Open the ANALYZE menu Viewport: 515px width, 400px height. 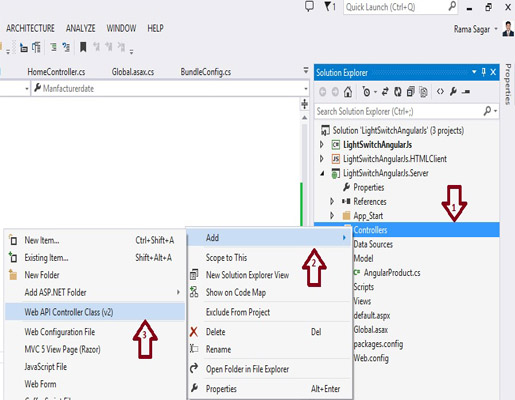tap(81, 28)
